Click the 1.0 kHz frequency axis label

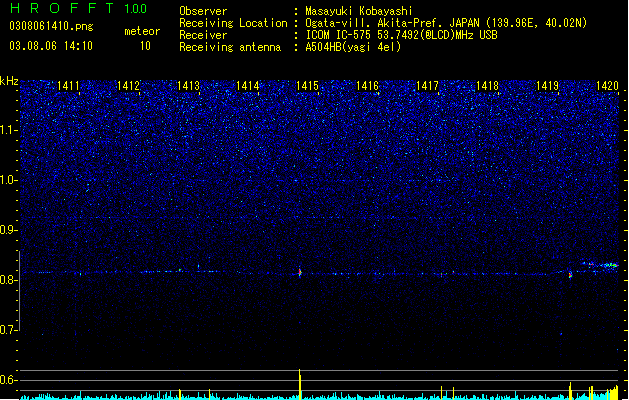point(8,180)
